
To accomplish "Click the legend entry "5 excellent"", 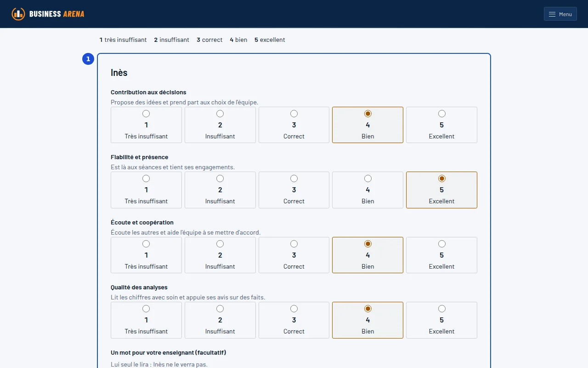I will 270,40.
